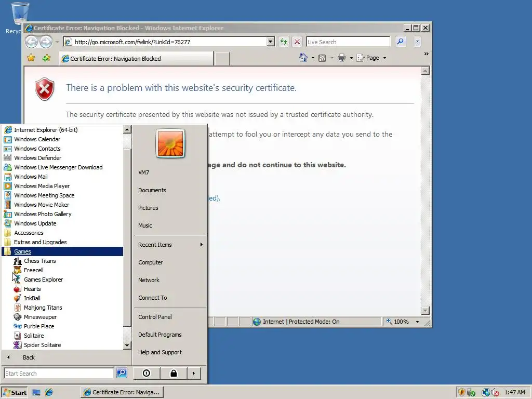This screenshot has height=399, width=532.
Task: Click the Start button
Action: (15, 393)
